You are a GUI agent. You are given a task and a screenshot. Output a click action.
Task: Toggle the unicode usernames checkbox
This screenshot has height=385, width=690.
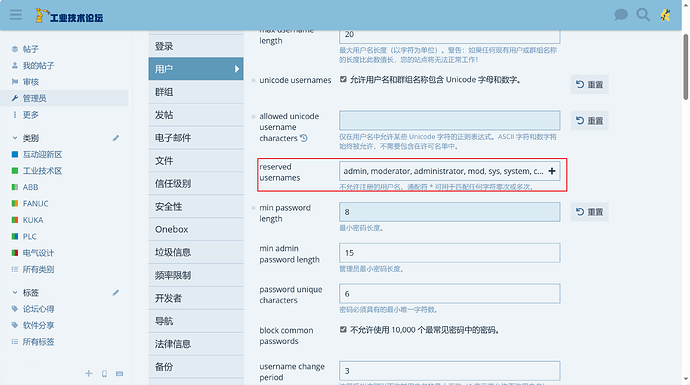click(343, 79)
